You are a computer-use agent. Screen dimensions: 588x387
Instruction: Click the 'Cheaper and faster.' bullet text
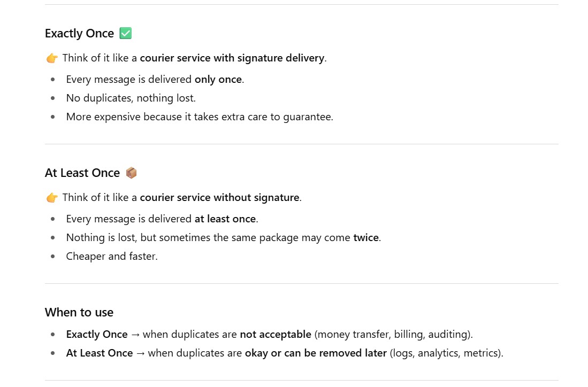(x=112, y=257)
